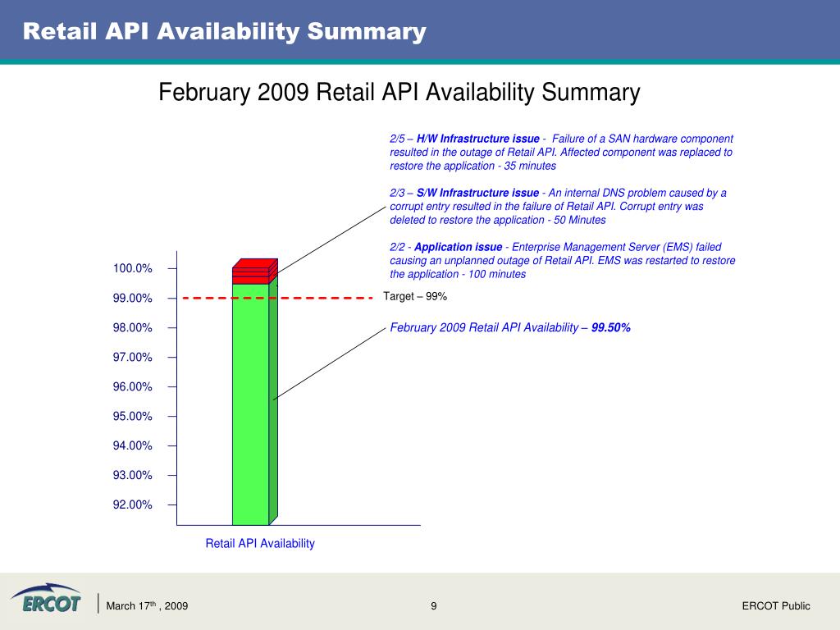
Task: Click the '93.00%' axis label
Action: (x=132, y=475)
